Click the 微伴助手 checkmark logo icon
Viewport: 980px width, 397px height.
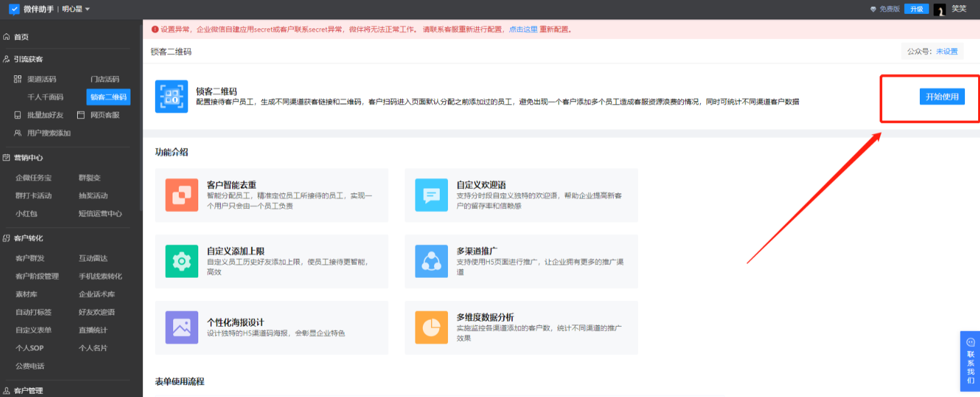pyautogui.click(x=14, y=9)
